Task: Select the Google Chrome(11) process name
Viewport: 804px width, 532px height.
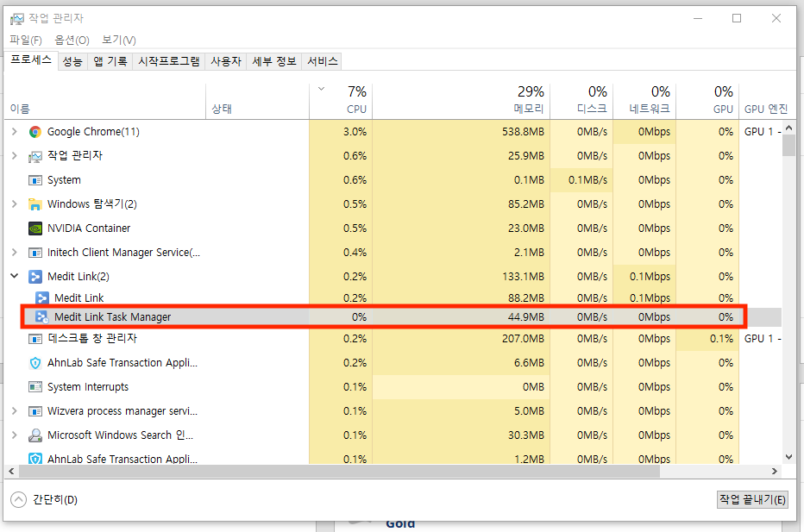Action: click(93, 132)
